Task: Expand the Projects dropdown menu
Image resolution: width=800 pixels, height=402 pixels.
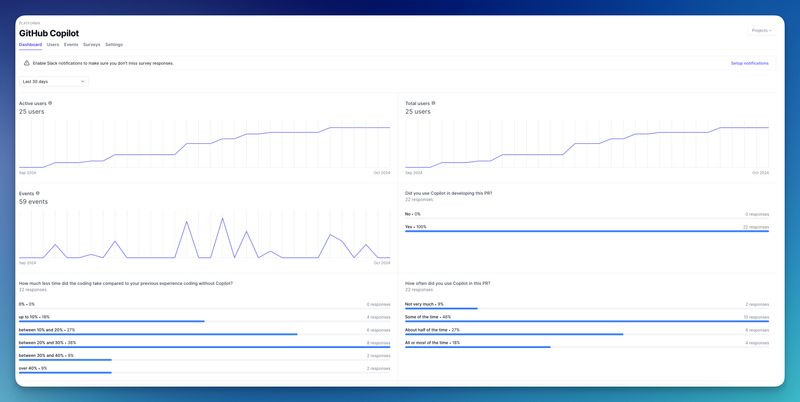Action: coord(762,31)
